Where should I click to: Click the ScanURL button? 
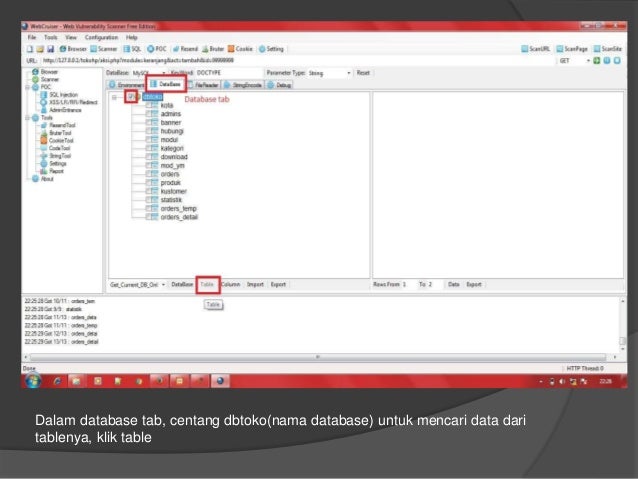[x=535, y=49]
